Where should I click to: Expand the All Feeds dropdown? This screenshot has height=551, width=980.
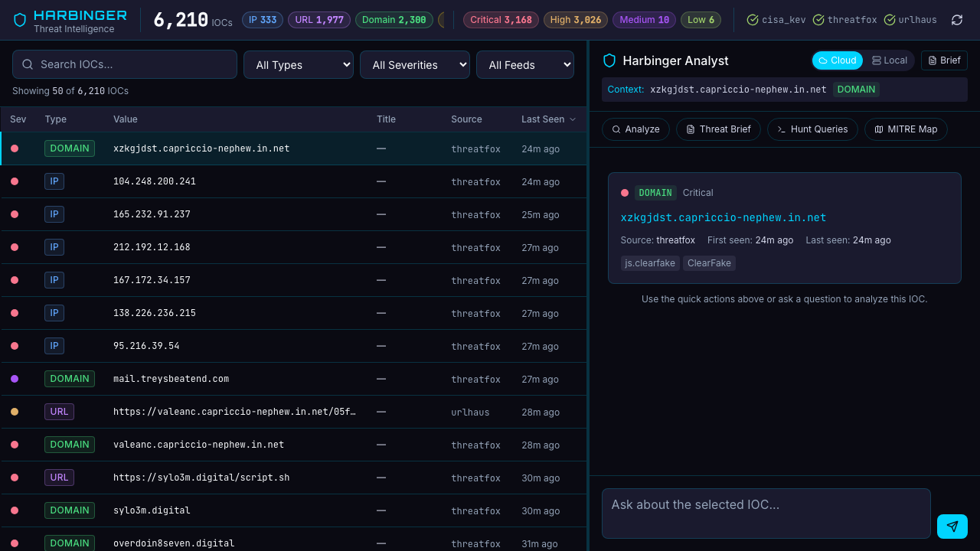pos(524,65)
